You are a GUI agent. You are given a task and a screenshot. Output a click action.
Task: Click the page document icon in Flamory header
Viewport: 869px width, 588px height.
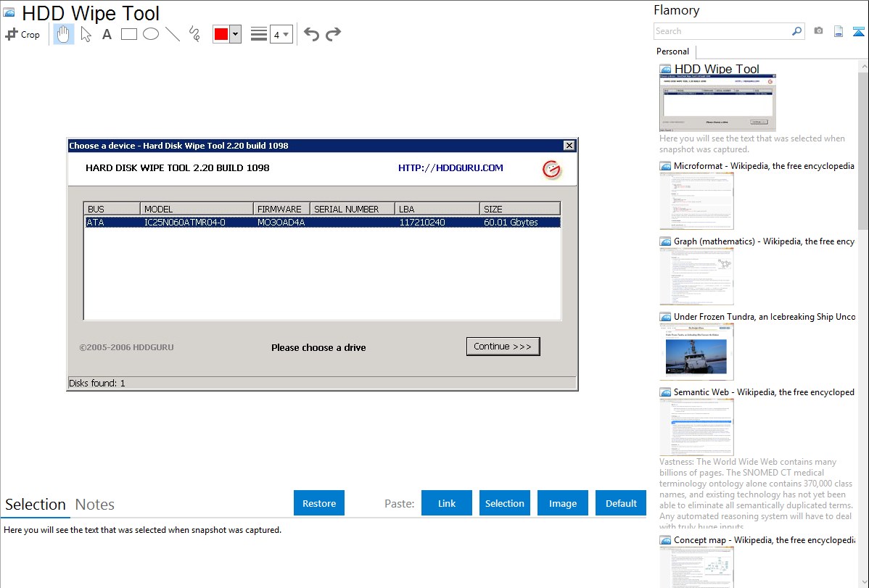coord(839,31)
